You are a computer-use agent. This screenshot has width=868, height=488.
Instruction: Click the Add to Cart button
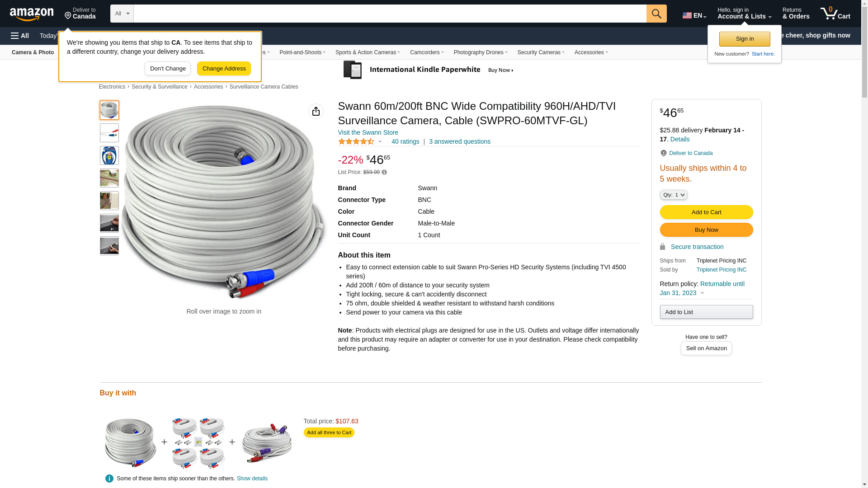click(x=706, y=212)
